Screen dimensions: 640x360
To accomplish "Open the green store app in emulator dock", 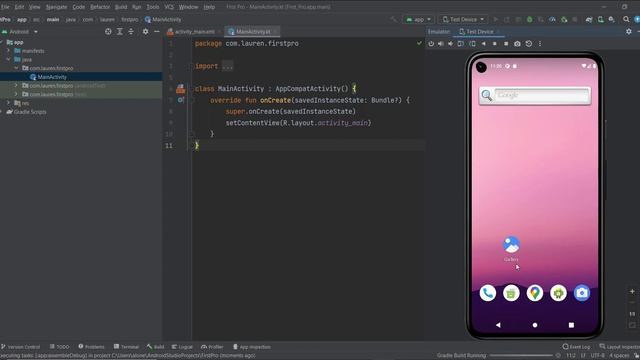I will tap(511, 293).
